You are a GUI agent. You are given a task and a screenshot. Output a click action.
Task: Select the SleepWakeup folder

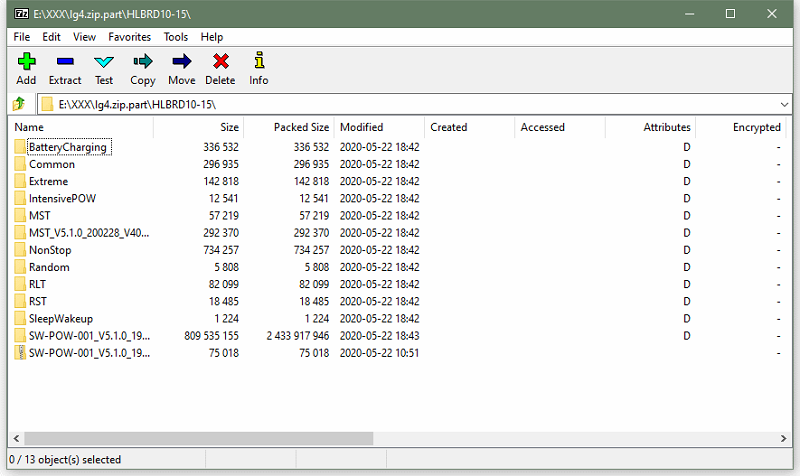click(61, 318)
